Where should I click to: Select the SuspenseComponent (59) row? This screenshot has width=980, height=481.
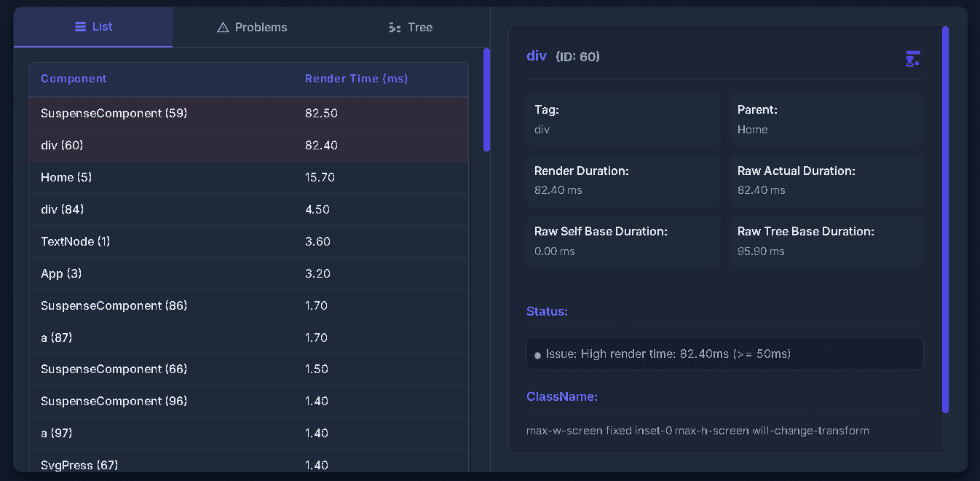pos(248,114)
